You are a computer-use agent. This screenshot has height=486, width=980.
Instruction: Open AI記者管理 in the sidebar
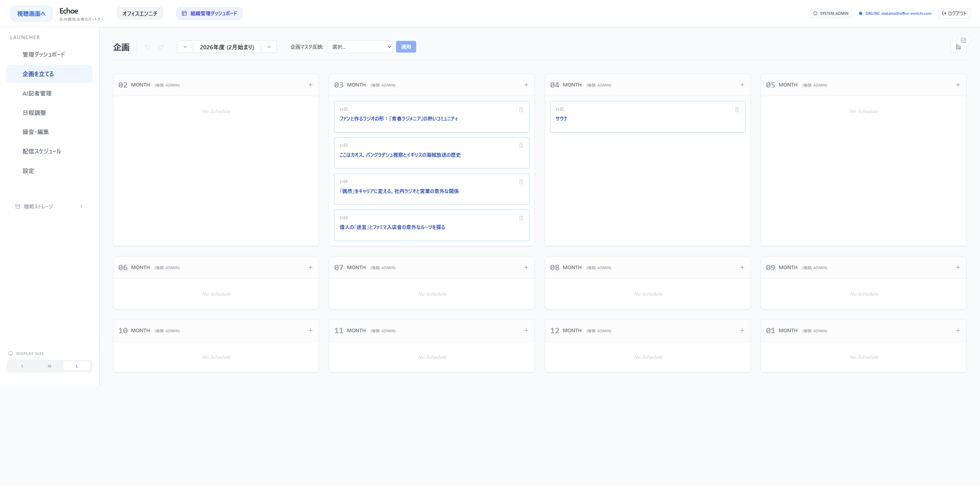(37, 93)
